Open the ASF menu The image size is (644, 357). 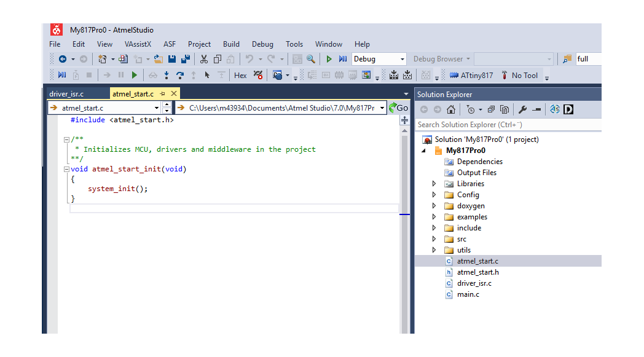tap(170, 44)
